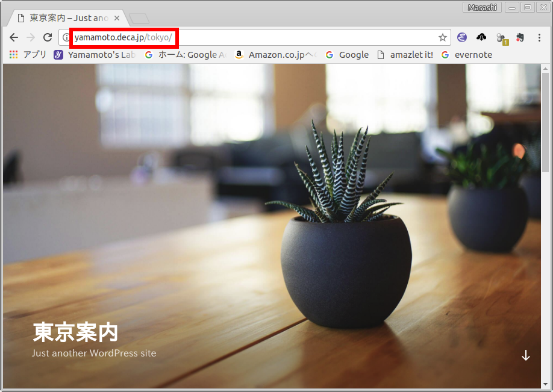Click the extension icon with yellow badge
The image size is (553, 392).
pos(501,38)
